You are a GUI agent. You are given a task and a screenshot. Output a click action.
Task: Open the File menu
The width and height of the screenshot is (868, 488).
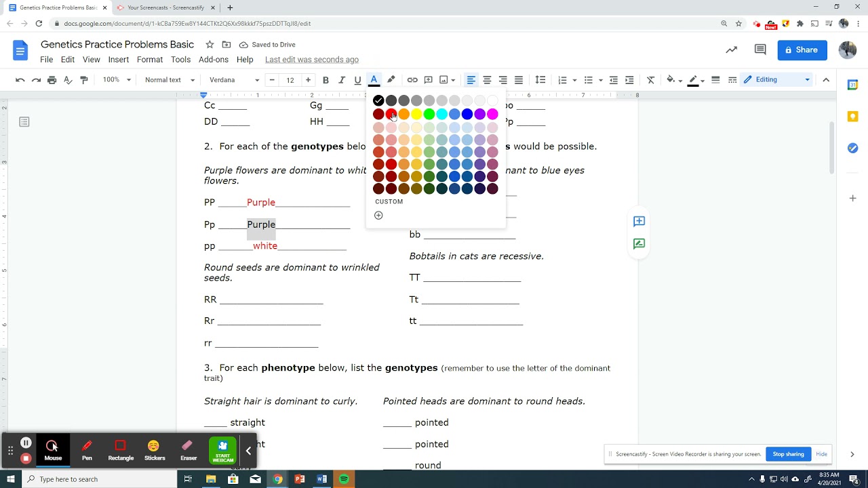[x=46, y=60]
